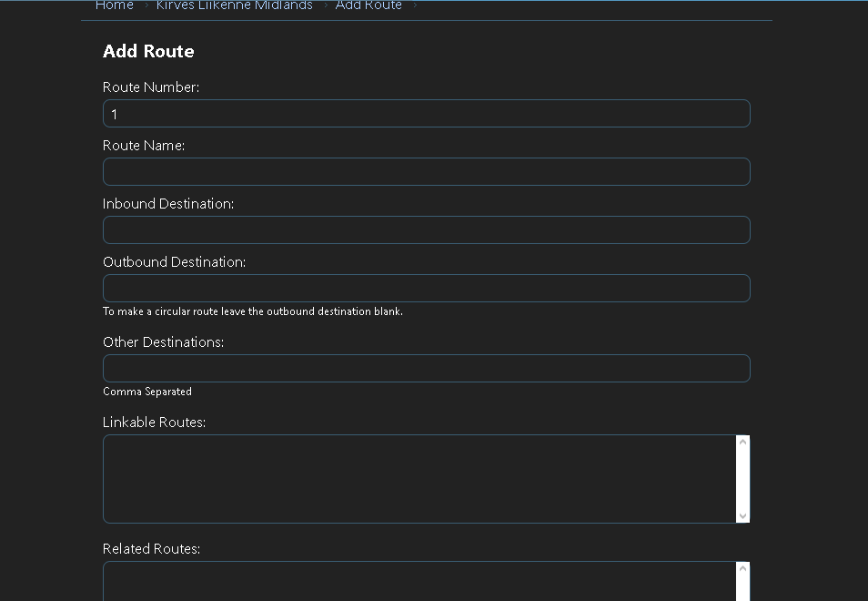The image size is (868, 601).
Task: Click inside the Linkable Routes list box
Action: (x=419, y=479)
